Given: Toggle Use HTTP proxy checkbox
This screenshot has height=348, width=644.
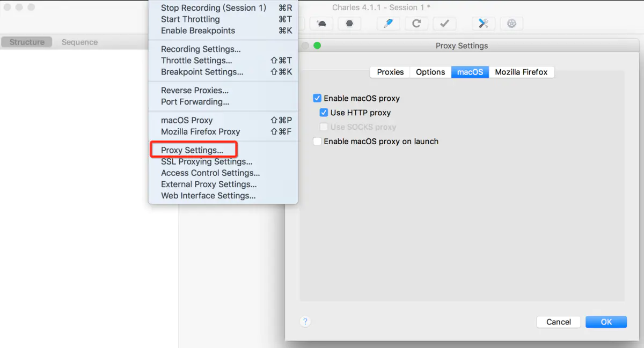Looking at the screenshot, I should (x=324, y=113).
